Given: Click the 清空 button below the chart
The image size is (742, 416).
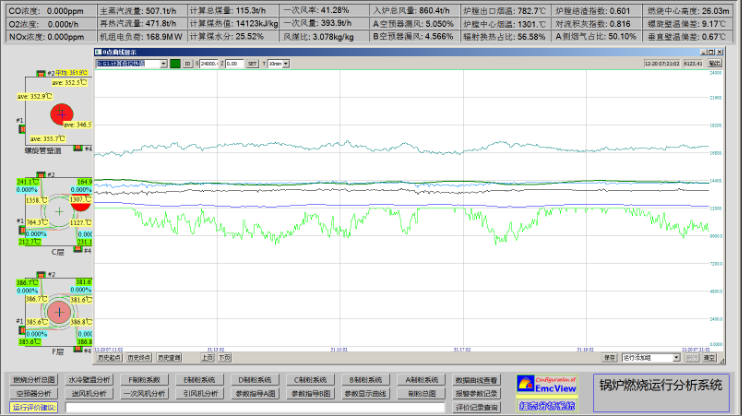Looking at the screenshot, I should pos(709,357).
